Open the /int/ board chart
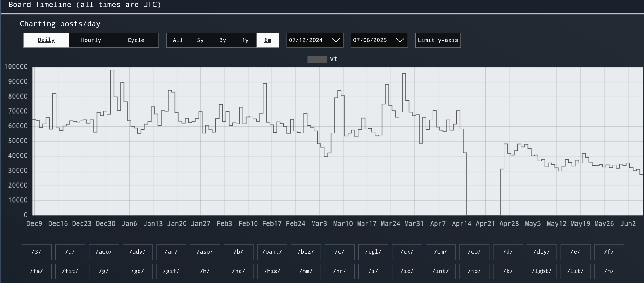 441,271
